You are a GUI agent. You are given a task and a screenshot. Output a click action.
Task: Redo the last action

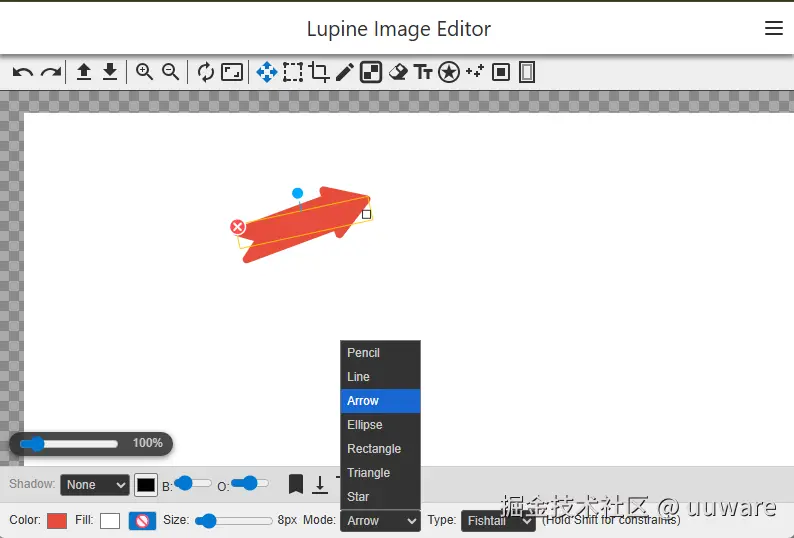point(51,72)
